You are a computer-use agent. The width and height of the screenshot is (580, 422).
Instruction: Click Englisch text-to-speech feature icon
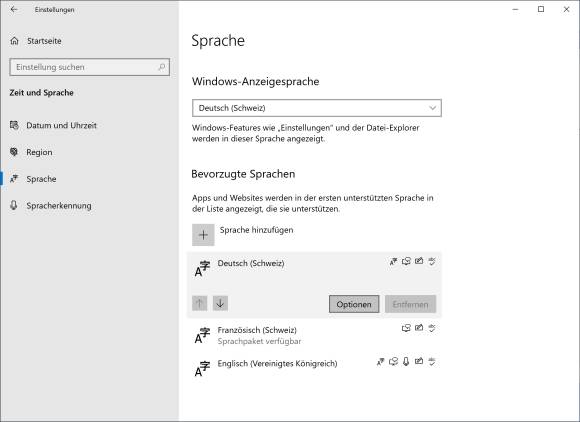click(x=393, y=361)
